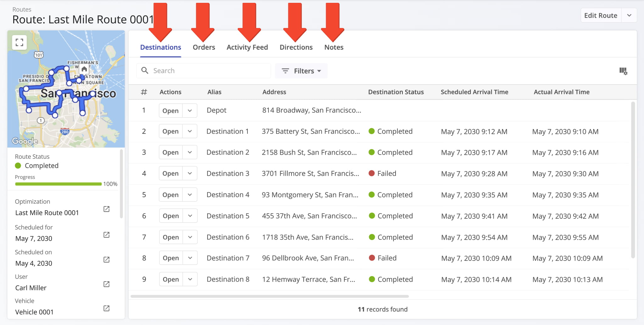Click the search magnifier icon
Screen dimensions: 644x325
(x=145, y=70)
